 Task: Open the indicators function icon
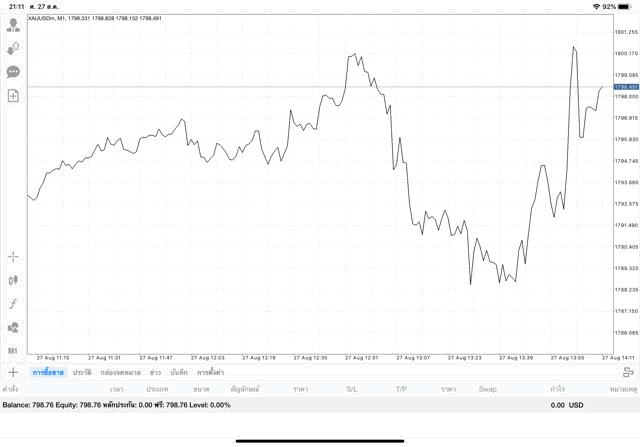[14, 304]
